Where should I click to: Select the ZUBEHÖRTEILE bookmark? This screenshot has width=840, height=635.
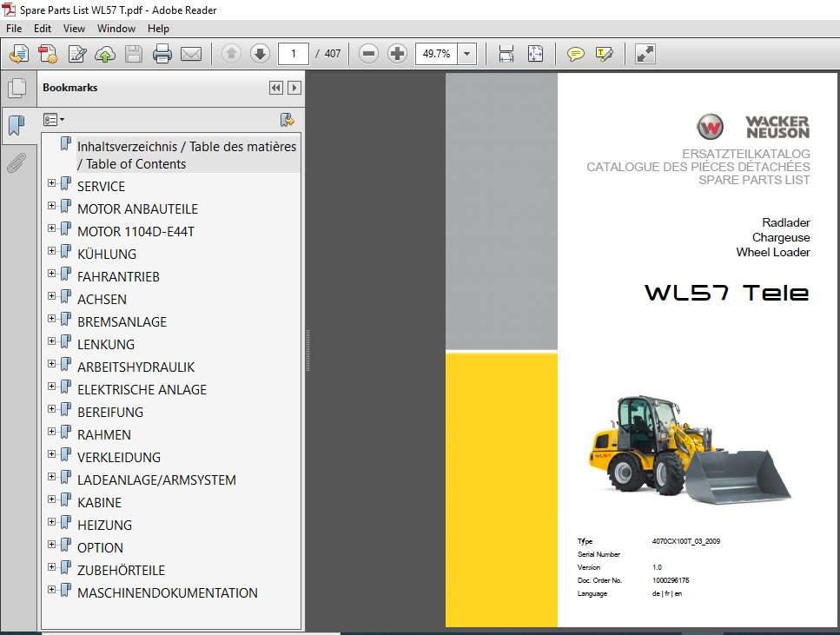(x=121, y=570)
